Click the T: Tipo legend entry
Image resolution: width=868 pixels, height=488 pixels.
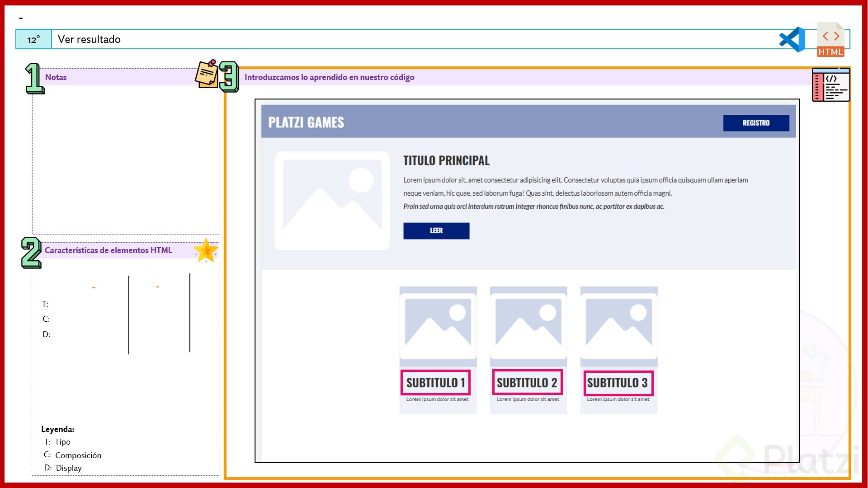[x=57, y=442]
